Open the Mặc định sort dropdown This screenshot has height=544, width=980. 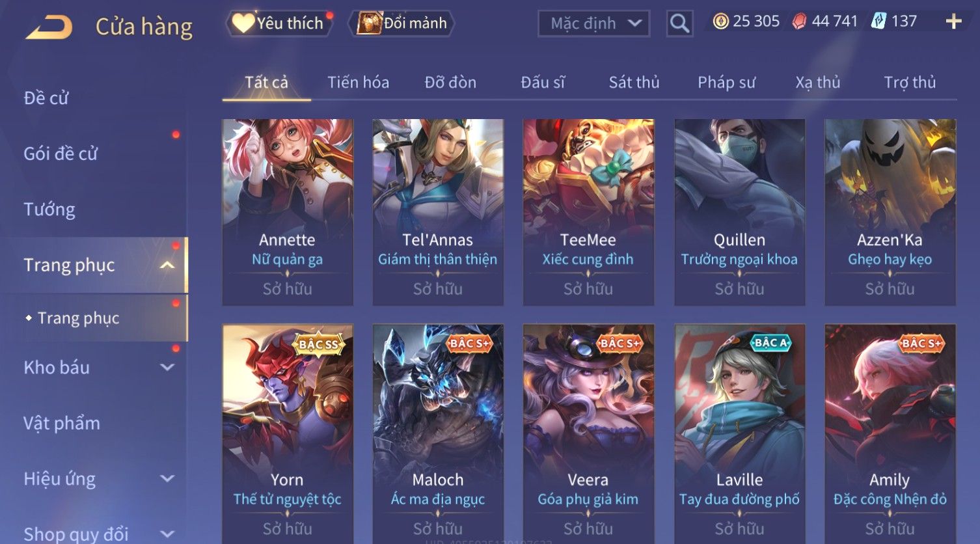[x=593, y=23]
